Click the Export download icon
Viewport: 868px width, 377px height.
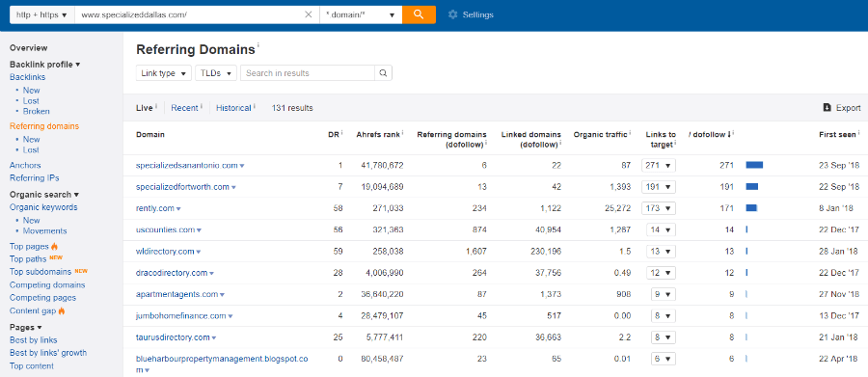827,108
